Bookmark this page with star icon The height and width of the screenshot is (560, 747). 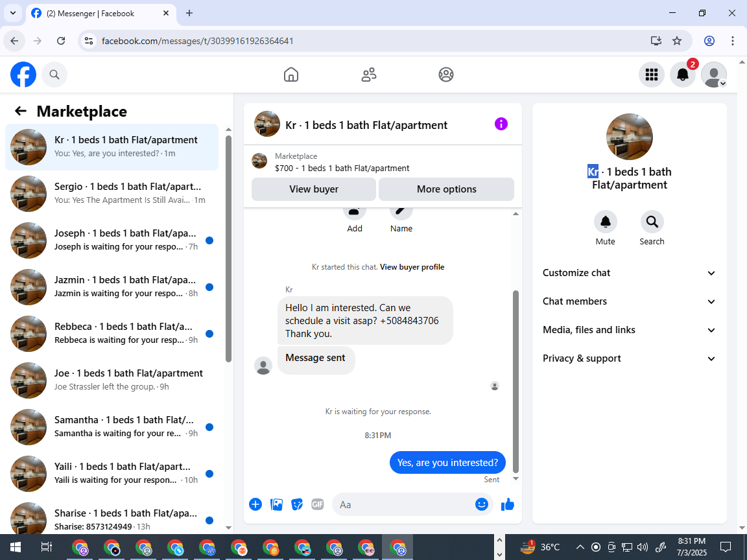pos(677,41)
